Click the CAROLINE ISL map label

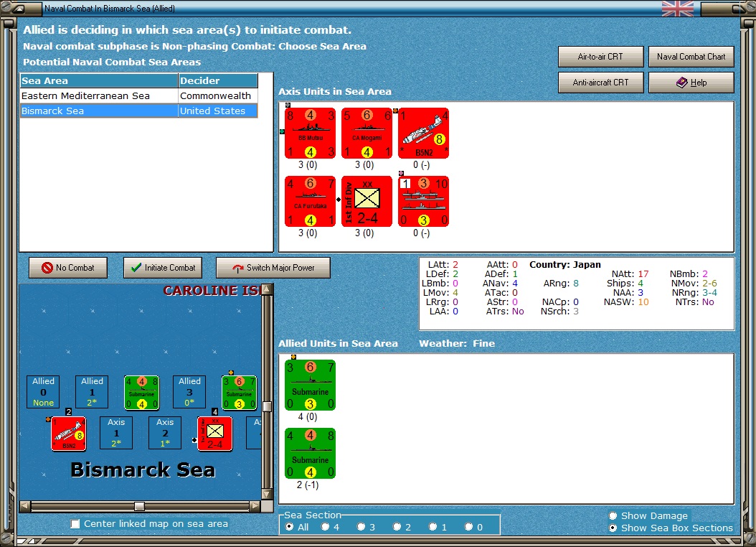coord(212,291)
